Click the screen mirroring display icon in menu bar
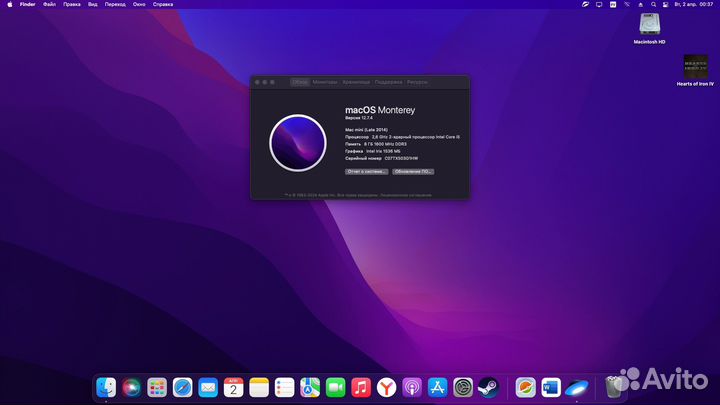This screenshot has height=405, width=720. (599, 4)
